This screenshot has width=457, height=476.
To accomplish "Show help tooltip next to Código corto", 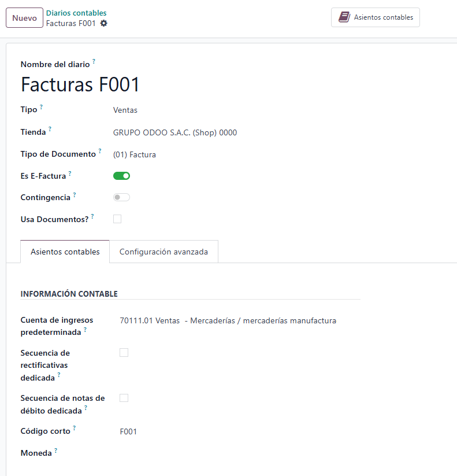I will (x=75, y=428).
